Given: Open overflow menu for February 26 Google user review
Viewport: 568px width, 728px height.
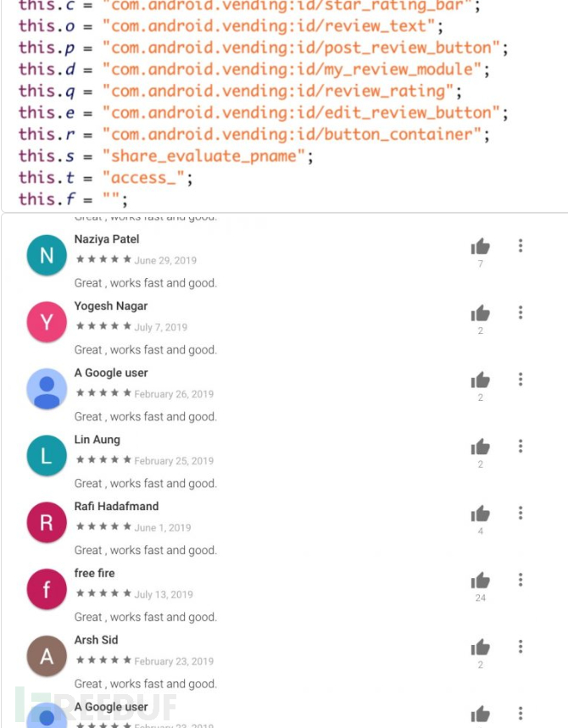Looking at the screenshot, I should click(x=521, y=380).
